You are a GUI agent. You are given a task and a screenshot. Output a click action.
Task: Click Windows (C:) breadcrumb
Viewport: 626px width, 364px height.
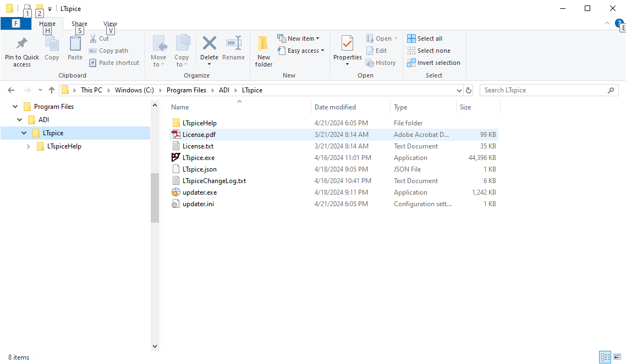pos(134,90)
